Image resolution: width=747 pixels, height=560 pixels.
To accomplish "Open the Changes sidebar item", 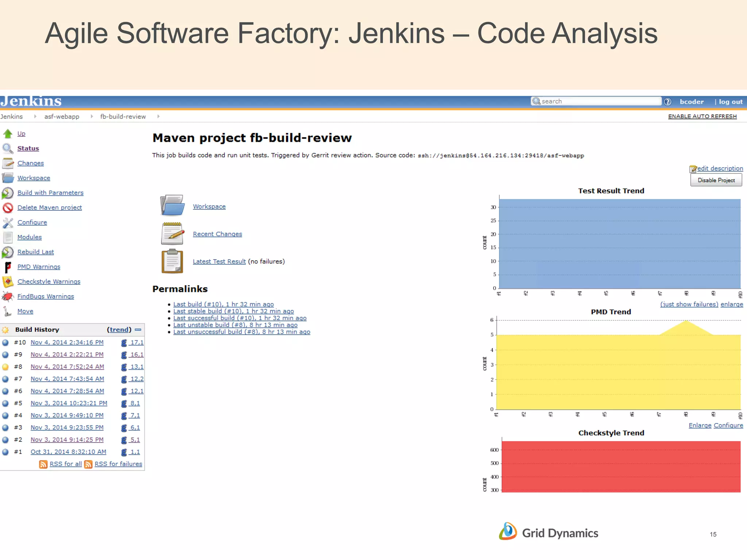I will 31,163.
